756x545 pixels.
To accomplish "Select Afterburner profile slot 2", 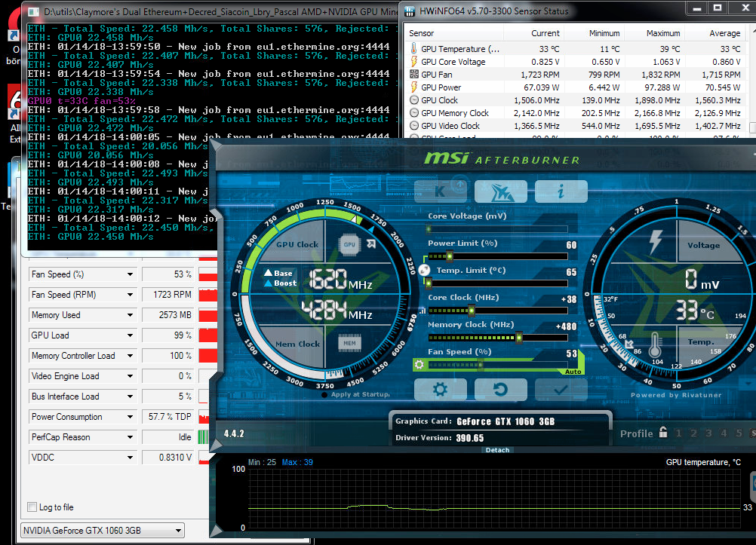I will click(693, 433).
